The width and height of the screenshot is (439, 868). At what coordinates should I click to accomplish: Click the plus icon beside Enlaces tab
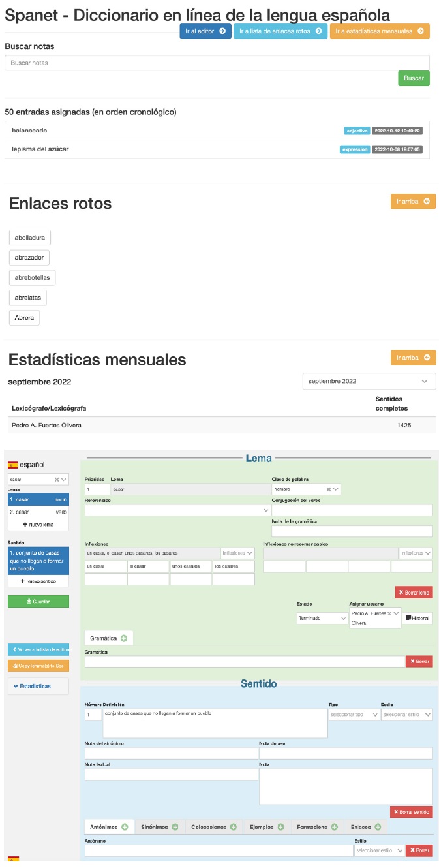tap(378, 827)
